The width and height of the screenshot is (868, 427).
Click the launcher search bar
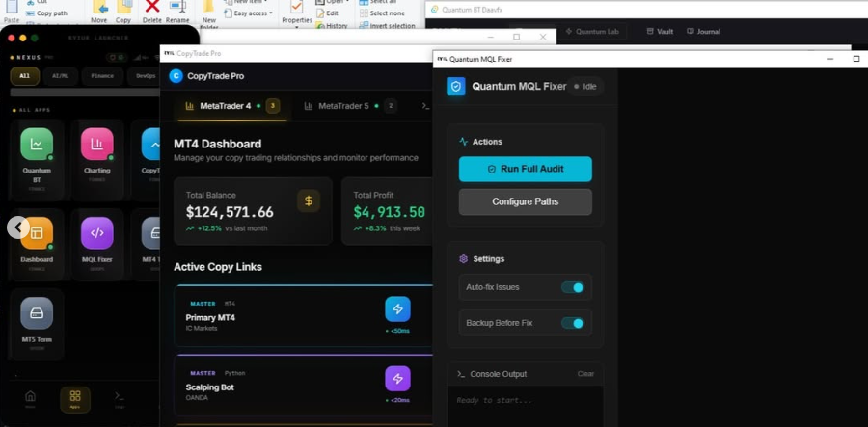tap(85, 93)
